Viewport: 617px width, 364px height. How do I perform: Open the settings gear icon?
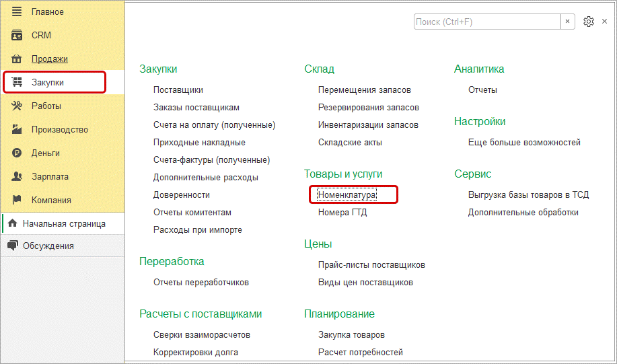coord(588,22)
